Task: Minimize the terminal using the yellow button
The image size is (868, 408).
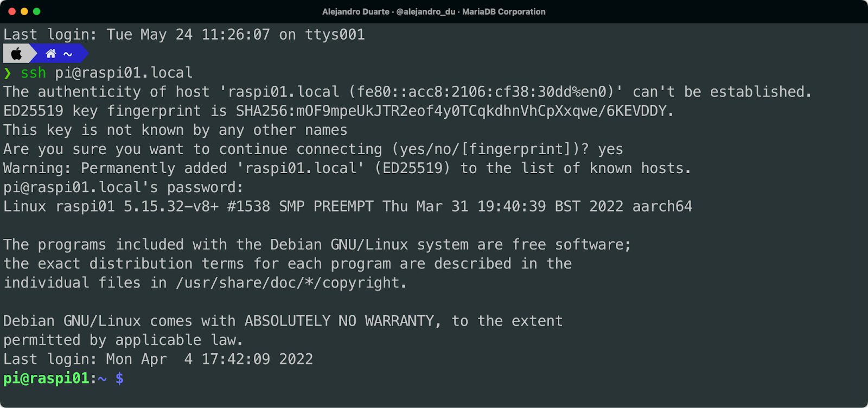Action: point(24,11)
